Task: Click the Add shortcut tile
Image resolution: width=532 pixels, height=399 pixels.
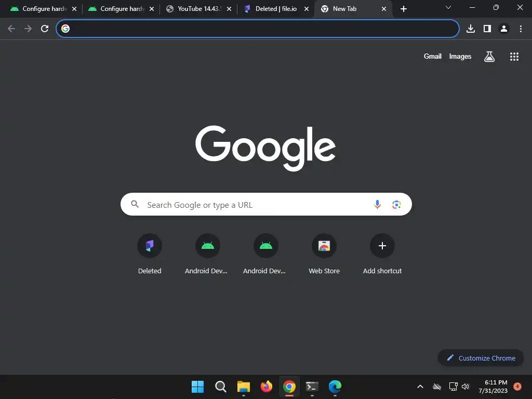Action: 382,254
